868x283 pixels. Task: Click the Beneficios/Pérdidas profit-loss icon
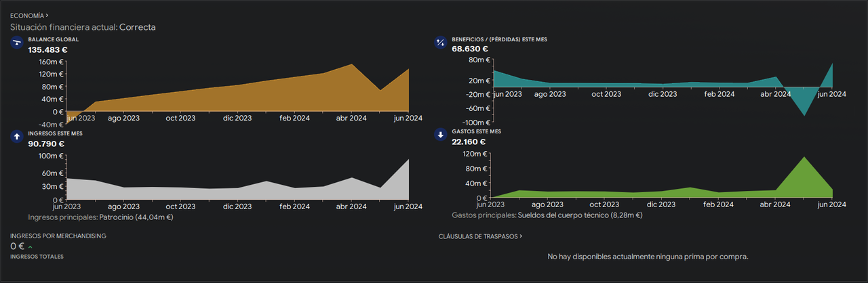(x=440, y=43)
